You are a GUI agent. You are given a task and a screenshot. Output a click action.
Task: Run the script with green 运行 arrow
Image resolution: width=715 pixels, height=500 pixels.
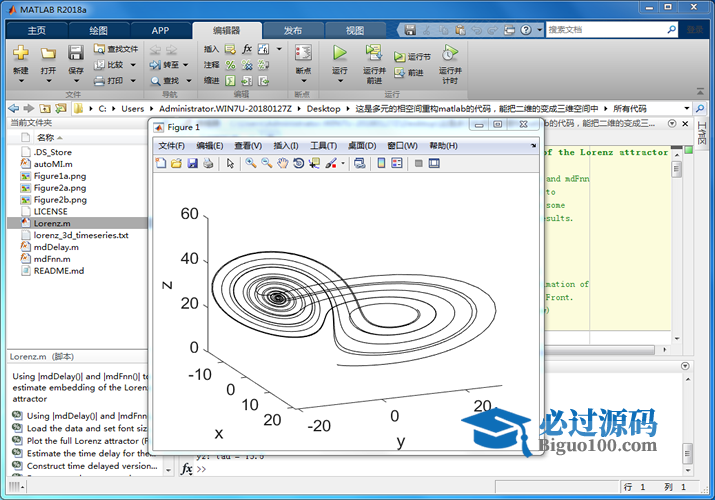click(339, 52)
